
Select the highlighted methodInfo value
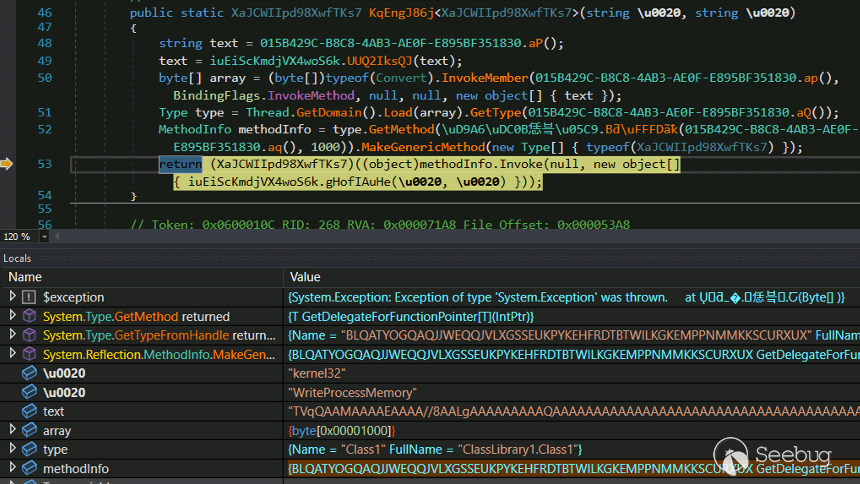pyautogui.click(x=574, y=468)
